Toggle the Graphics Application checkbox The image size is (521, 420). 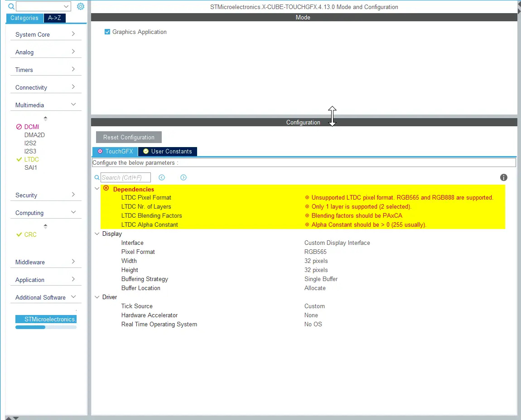(107, 32)
